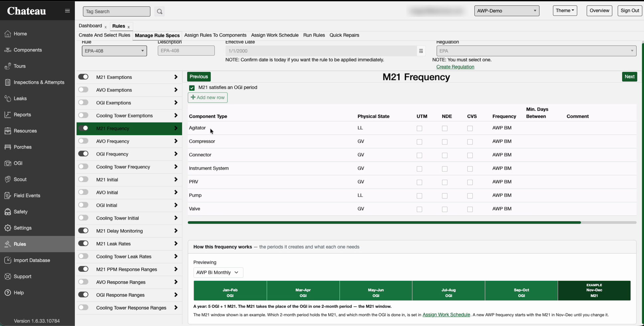Switch to Assign Rules To Components tab
644x326 pixels.
click(215, 35)
